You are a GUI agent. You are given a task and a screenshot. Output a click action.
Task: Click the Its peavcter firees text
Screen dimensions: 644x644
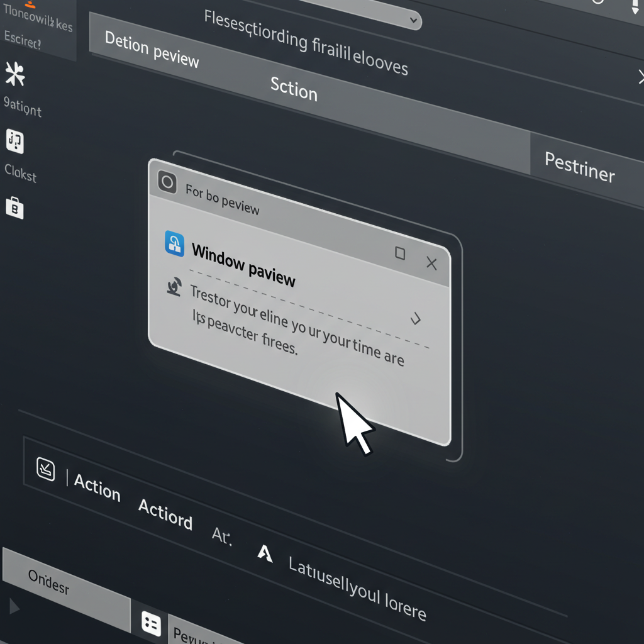(x=245, y=333)
